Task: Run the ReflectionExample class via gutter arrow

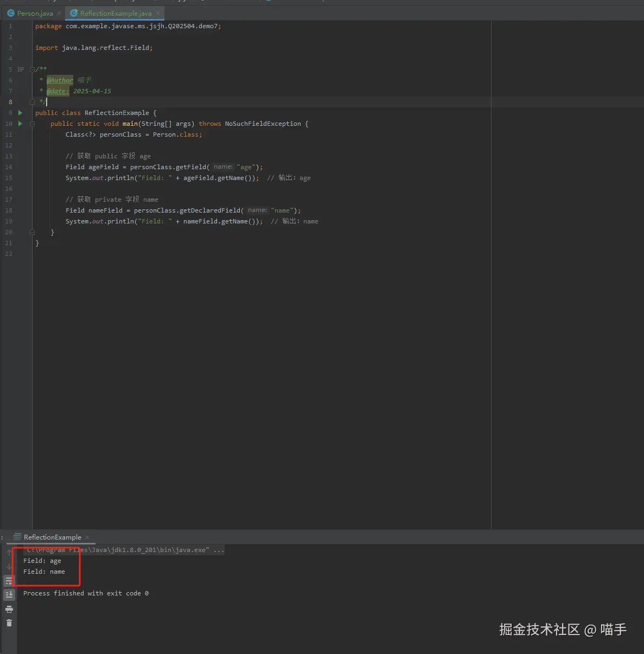Action: click(x=20, y=113)
